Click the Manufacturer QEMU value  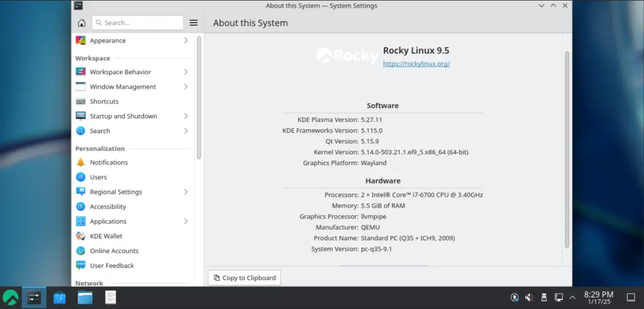pos(370,227)
